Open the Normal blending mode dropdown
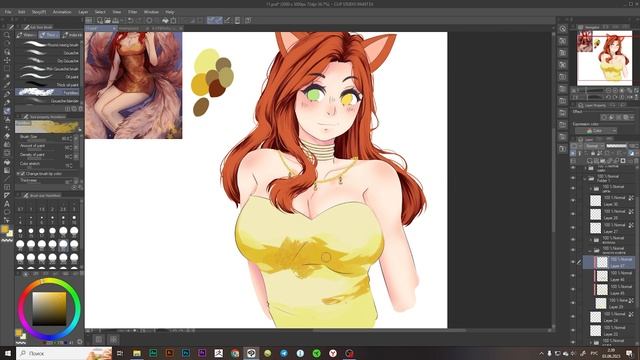 coord(593,146)
